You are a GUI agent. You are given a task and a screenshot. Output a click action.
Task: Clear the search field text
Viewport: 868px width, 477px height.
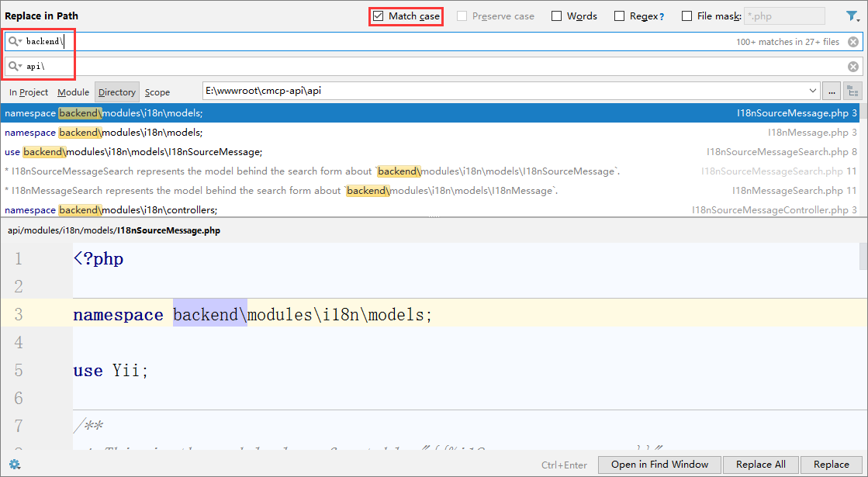852,42
